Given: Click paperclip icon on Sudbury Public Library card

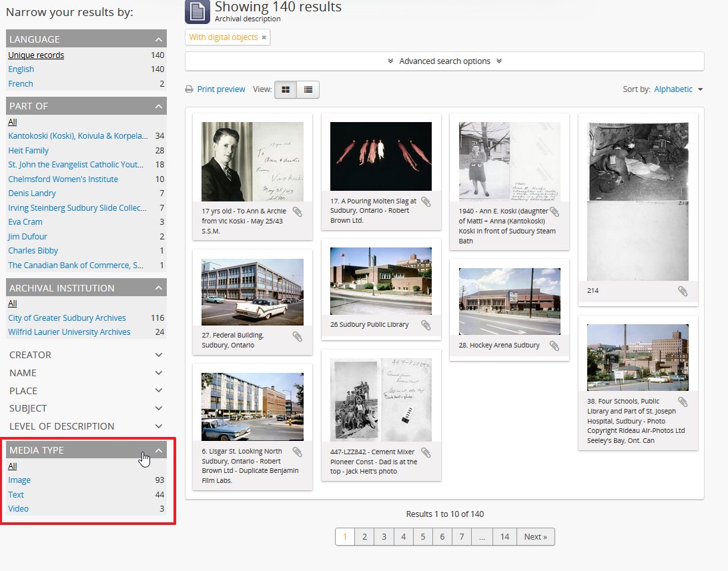Looking at the screenshot, I should point(426,326).
